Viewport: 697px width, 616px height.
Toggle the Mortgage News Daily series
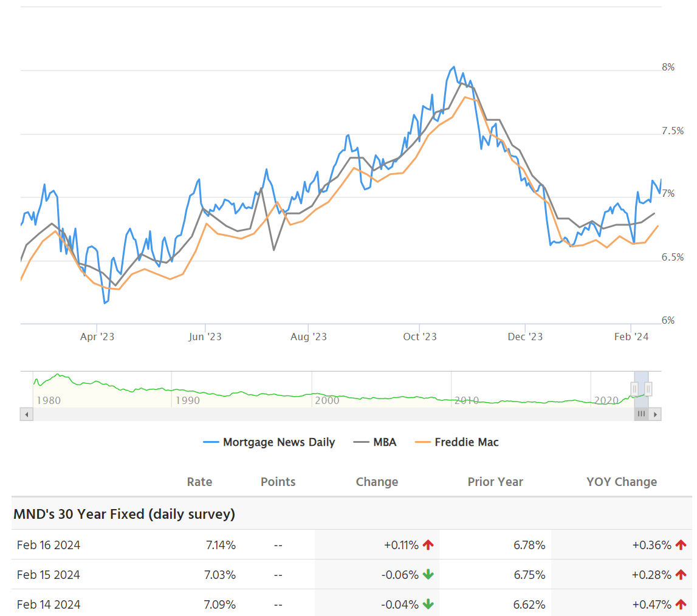(269, 442)
